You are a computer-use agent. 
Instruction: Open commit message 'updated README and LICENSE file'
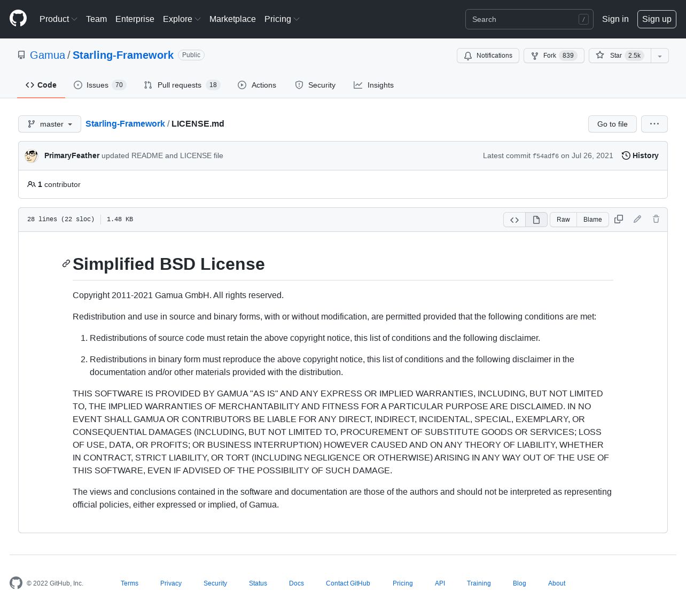(x=162, y=155)
